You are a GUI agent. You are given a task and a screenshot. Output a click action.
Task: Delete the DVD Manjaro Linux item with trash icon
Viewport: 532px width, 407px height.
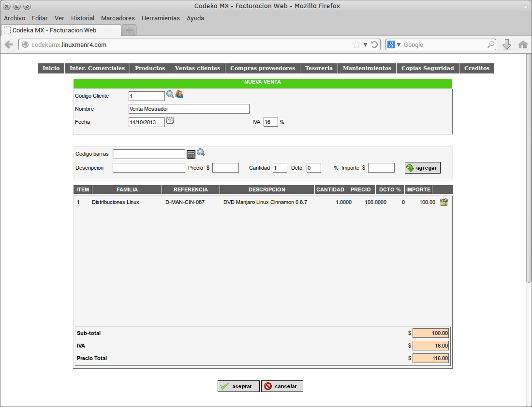[x=443, y=202]
